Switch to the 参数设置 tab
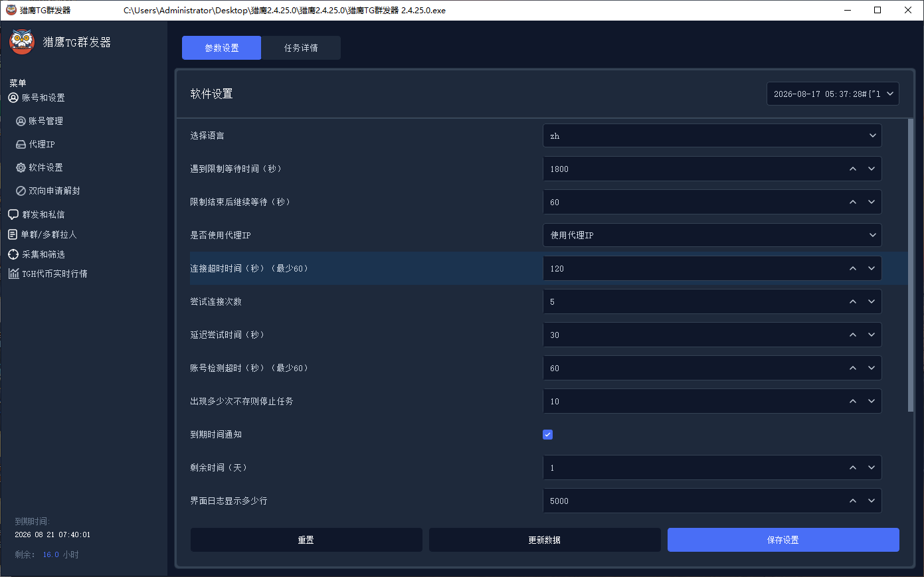The height and width of the screenshot is (577, 924). click(x=222, y=48)
